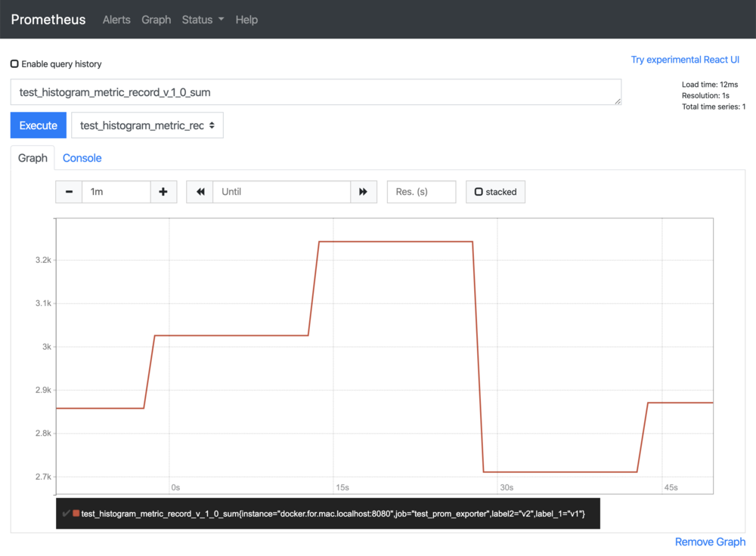Switch to the Console tab
This screenshot has width=756, height=556.
(x=82, y=158)
